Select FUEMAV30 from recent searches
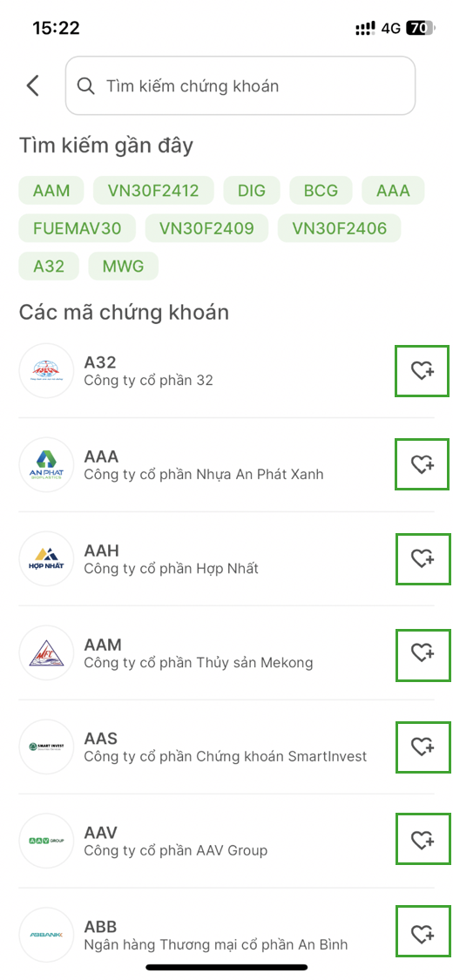The height and width of the screenshot is (980, 453). tap(78, 228)
